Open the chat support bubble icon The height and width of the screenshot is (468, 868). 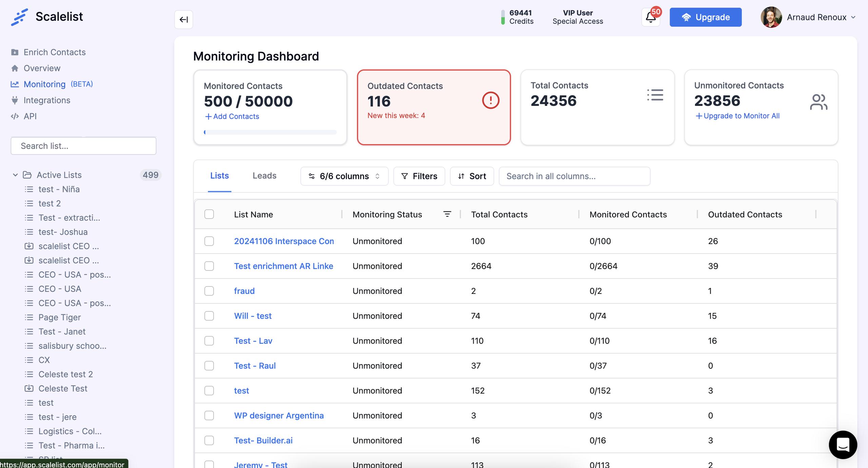843,445
